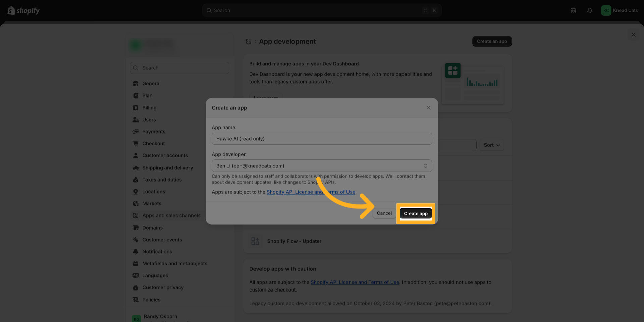Close the Create an app modal

coord(428,108)
